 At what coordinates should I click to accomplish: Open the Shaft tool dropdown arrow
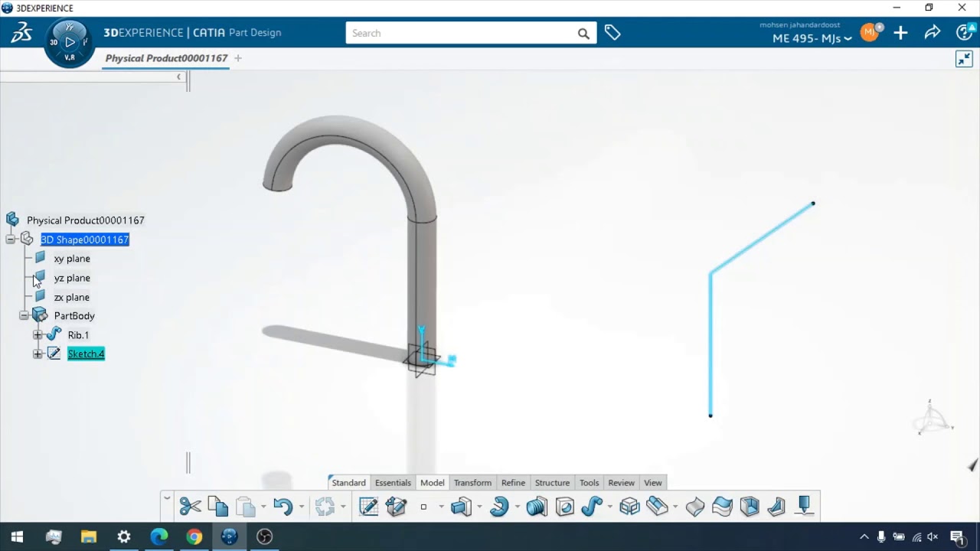click(x=517, y=507)
